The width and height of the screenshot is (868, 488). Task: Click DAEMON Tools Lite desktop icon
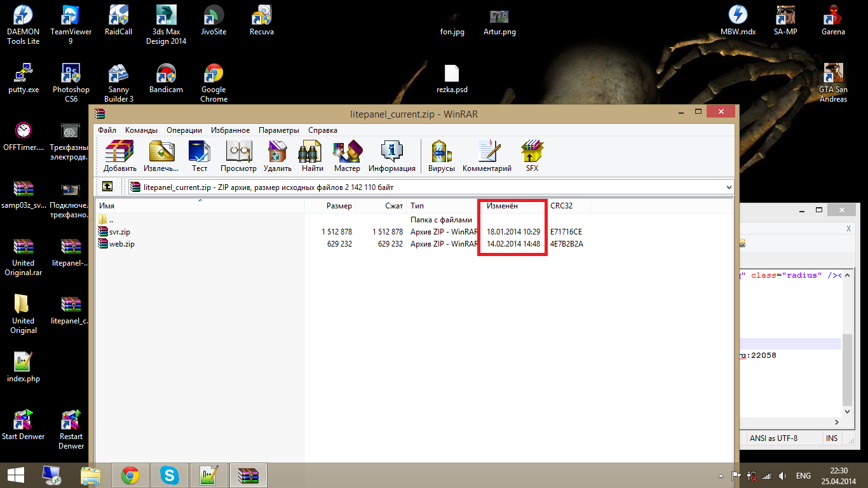point(24,25)
